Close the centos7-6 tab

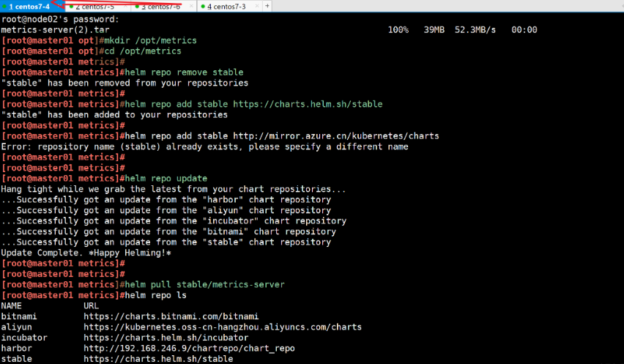pos(191,6)
